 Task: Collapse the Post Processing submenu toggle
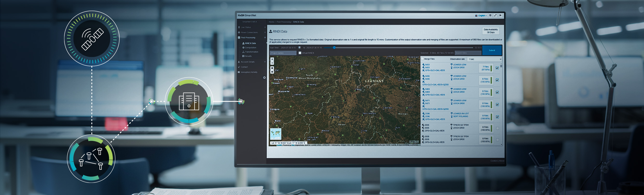265,38
